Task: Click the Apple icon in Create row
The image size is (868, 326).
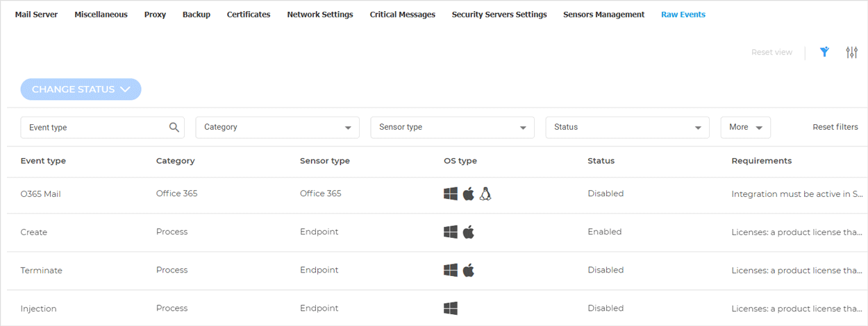Action: (469, 232)
